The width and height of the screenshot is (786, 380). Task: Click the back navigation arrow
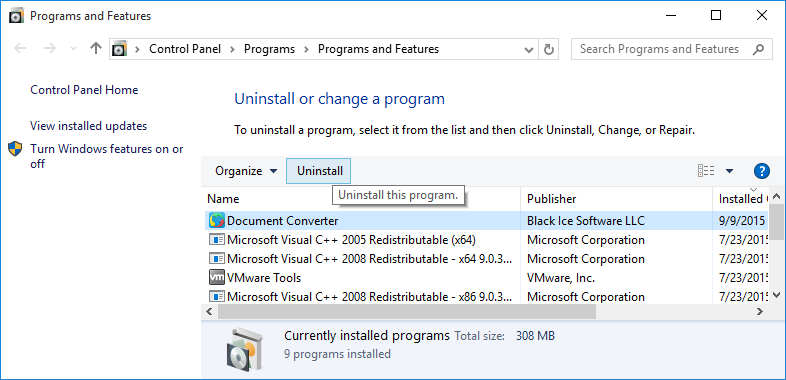point(20,49)
